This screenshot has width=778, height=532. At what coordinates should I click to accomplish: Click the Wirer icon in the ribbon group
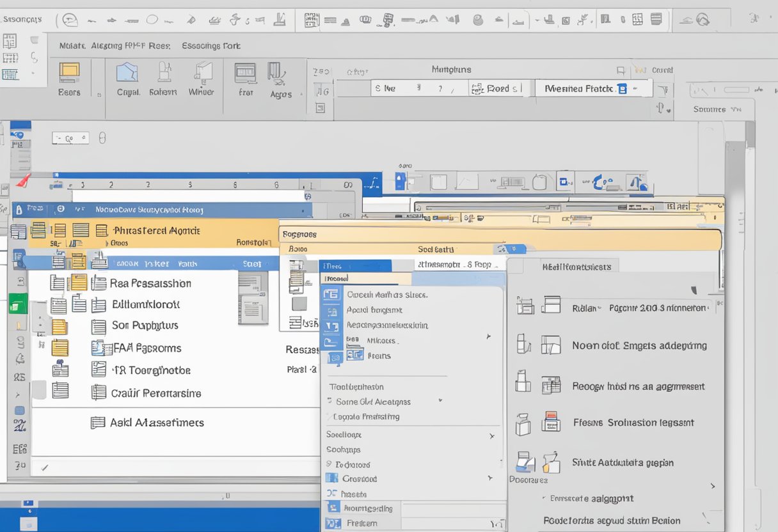point(201,78)
